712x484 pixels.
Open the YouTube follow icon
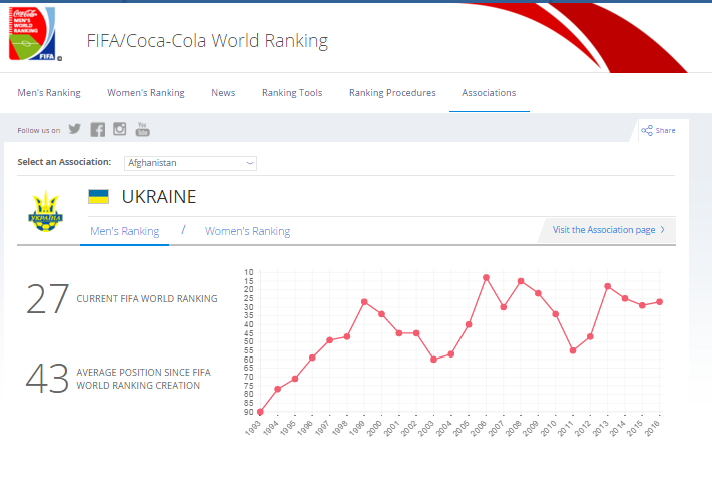[x=143, y=129]
